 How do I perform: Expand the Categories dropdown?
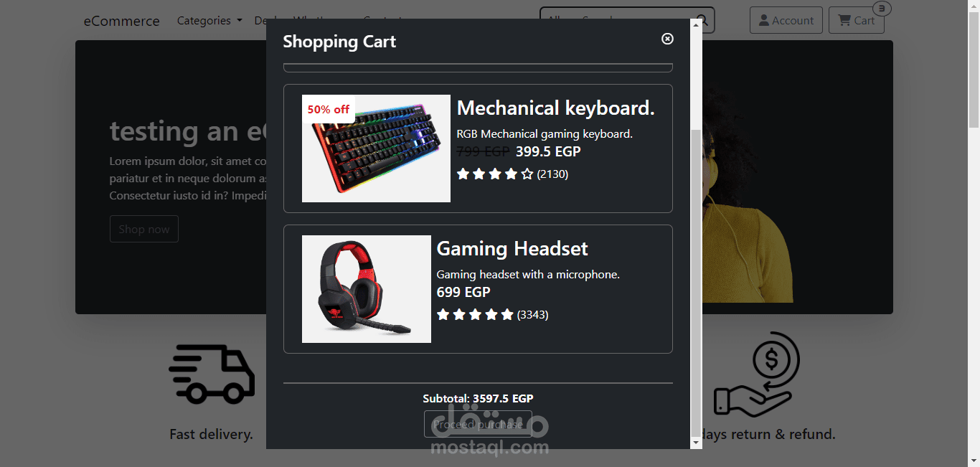pyautogui.click(x=209, y=20)
